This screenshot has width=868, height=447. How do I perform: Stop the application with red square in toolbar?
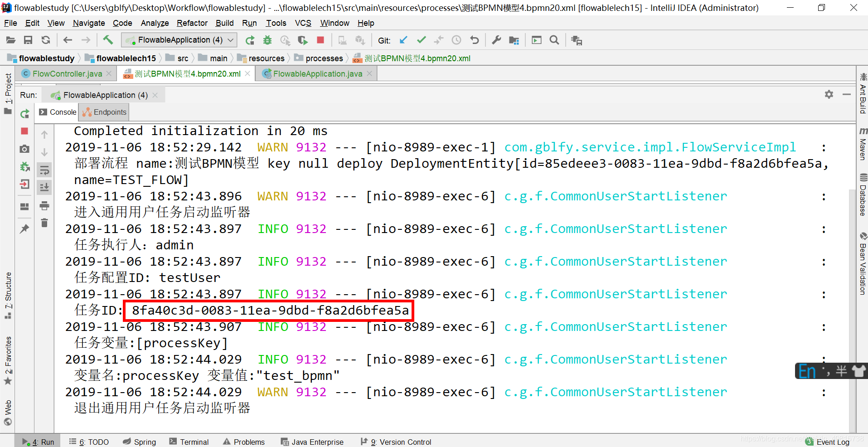(320, 40)
